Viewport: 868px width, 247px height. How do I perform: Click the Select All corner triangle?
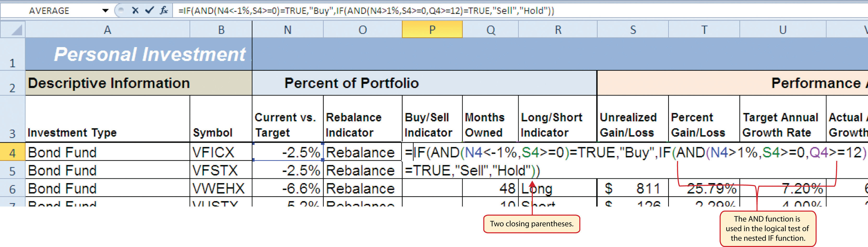coord(13,30)
